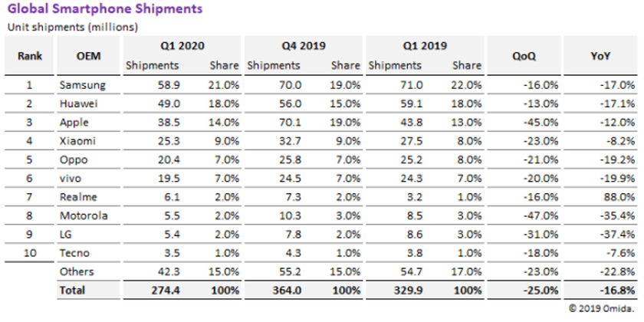Select the Tecno OEM cell
Image resolution: width=644 pixels, height=322 pixels.
tap(75, 253)
